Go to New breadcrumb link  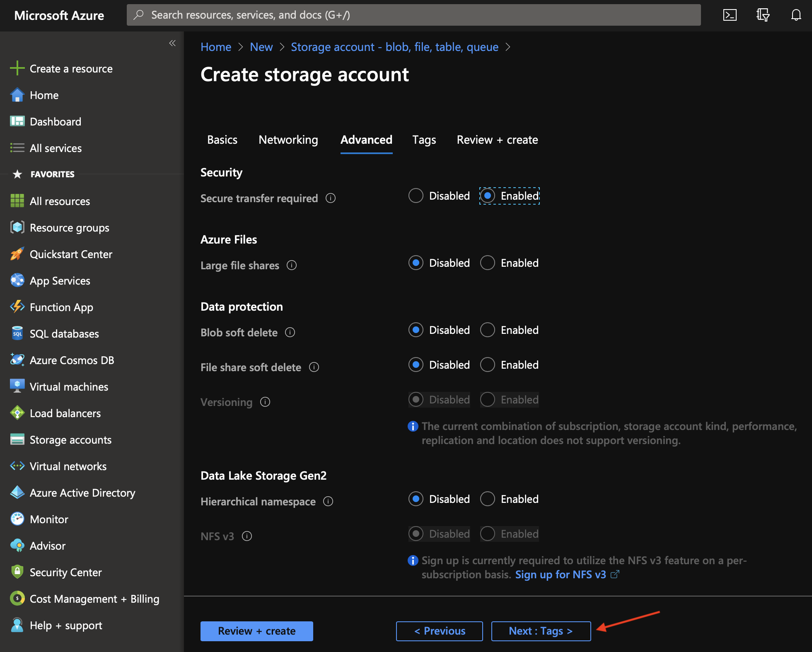point(261,47)
